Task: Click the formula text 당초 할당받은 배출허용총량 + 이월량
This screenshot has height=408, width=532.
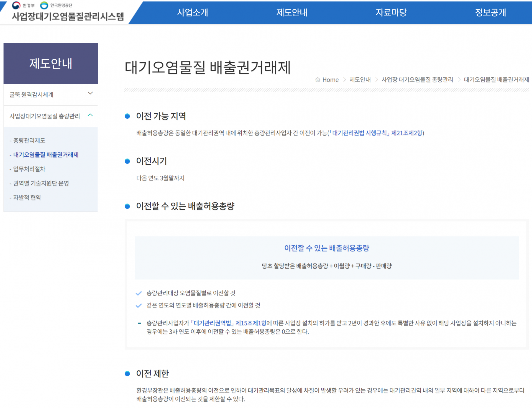Action: point(306,266)
